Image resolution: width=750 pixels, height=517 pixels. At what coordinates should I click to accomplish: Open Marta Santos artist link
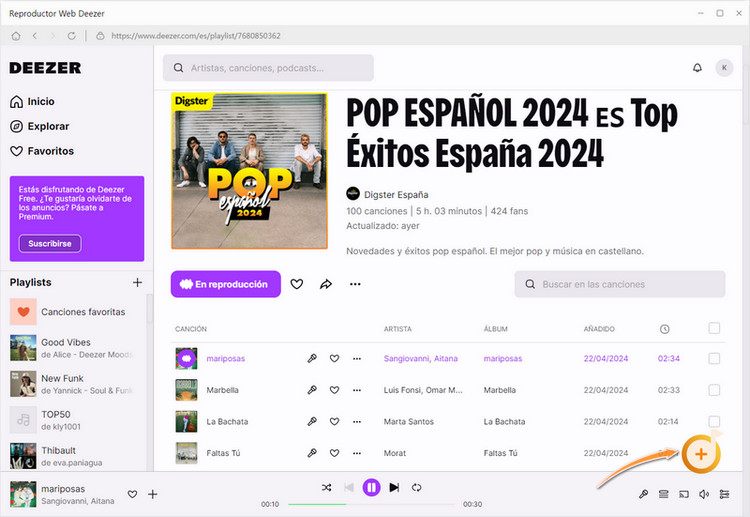(x=408, y=421)
